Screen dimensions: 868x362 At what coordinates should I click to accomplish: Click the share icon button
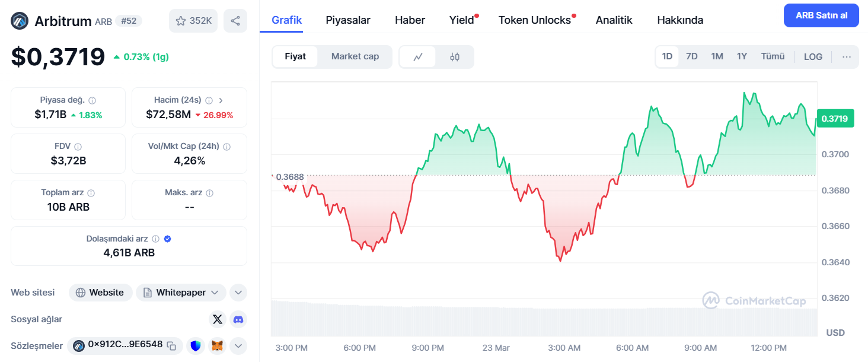tap(235, 21)
